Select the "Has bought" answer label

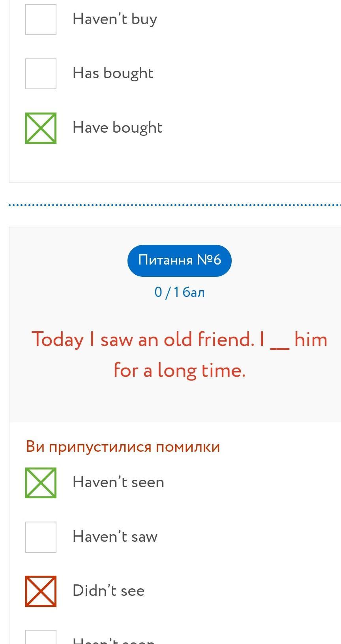(113, 73)
